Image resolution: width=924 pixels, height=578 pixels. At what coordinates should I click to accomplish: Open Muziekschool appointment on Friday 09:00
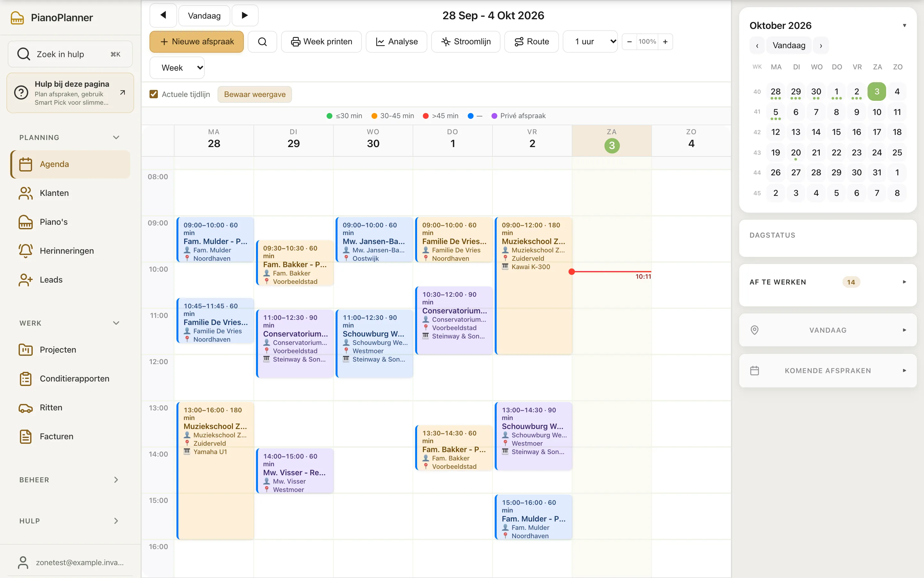(x=534, y=285)
